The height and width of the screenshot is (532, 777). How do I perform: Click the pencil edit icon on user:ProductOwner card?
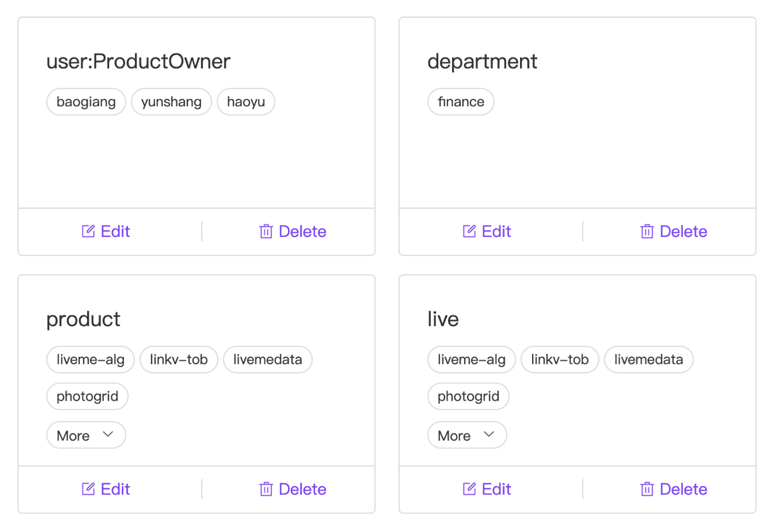click(88, 231)
